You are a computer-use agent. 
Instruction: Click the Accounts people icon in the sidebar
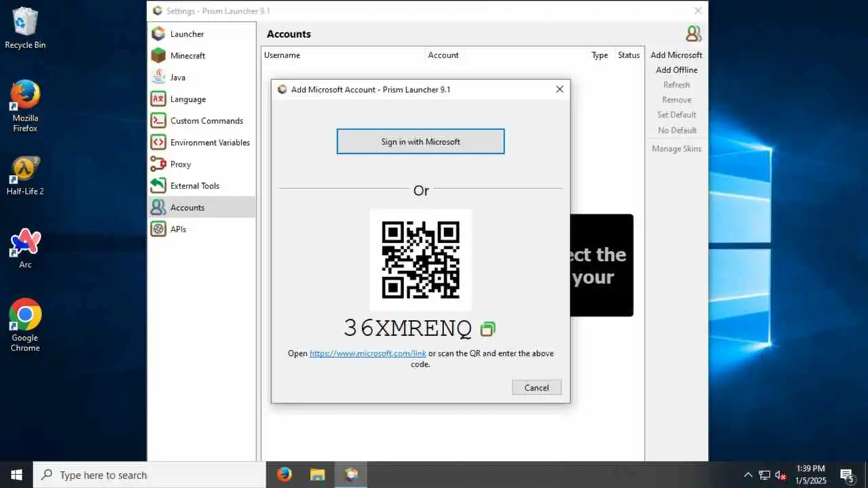pos(158,207)
